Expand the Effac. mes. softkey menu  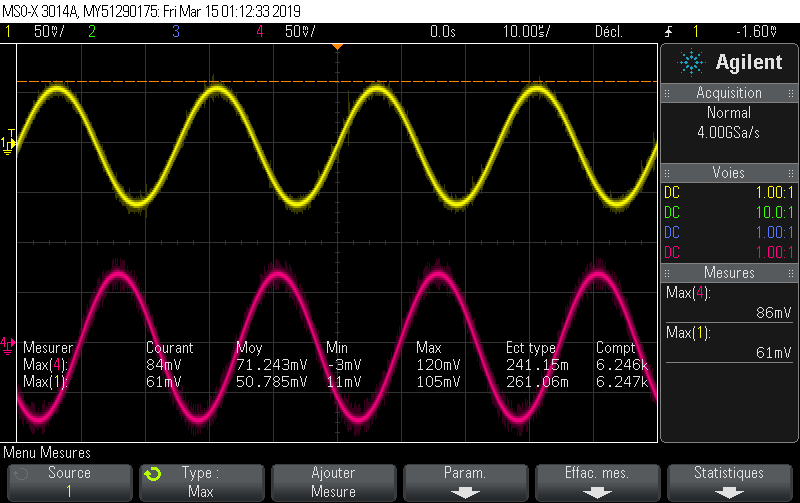[597, 481]
